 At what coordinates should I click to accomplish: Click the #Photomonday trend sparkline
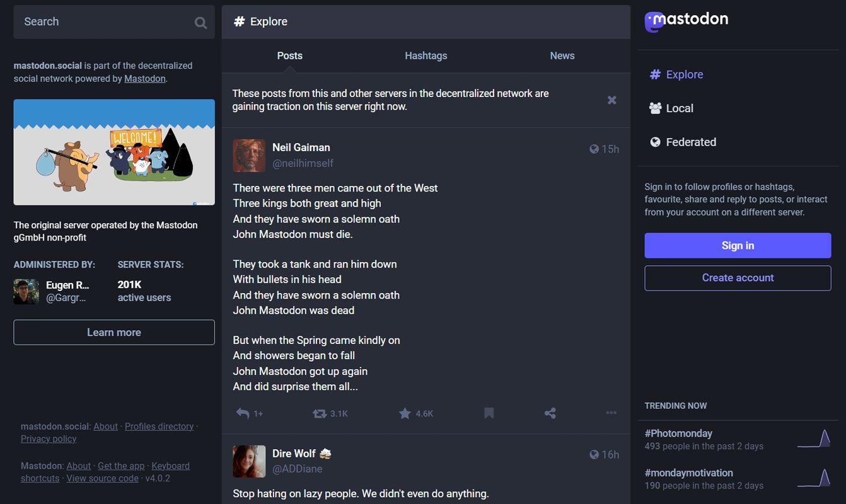coord(814,438)
